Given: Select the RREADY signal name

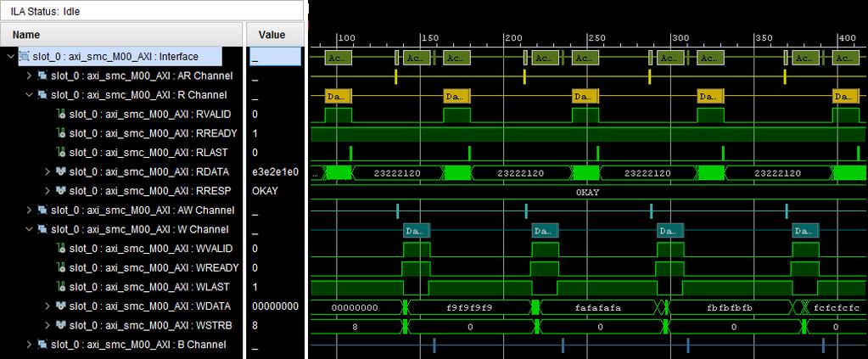Looking at the screenshot, I should 153,133.
